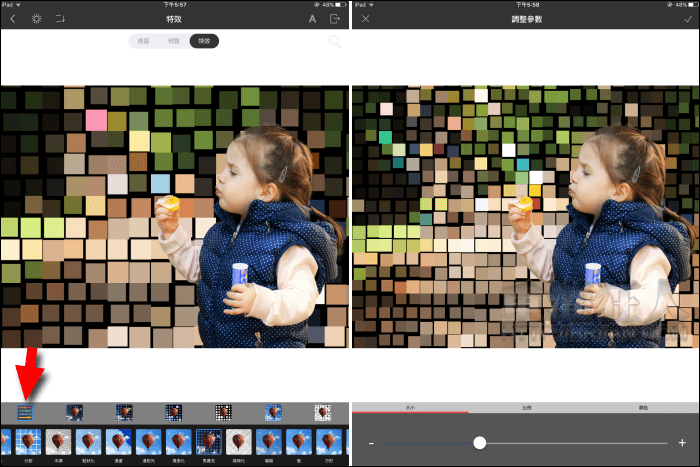Select the 分割 effect thumbnail
The height and width of the screenshot is (467, 700).
coord(27,442)
